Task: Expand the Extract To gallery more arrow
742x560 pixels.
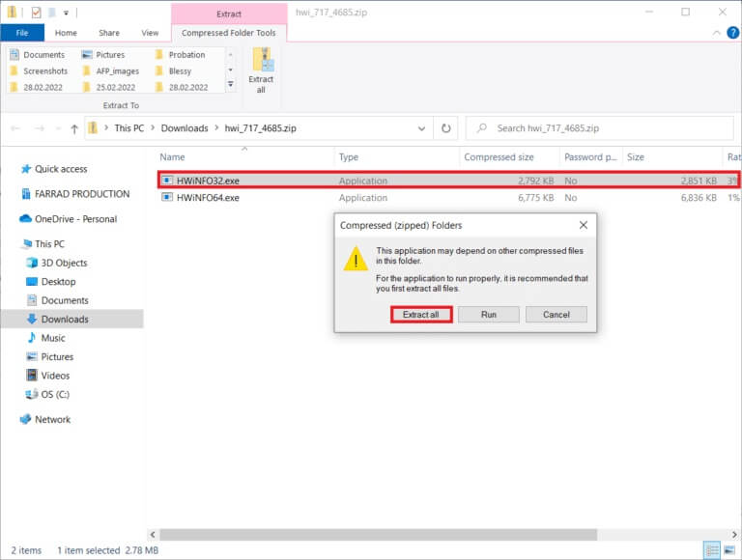Action: [x=231, y=84]
